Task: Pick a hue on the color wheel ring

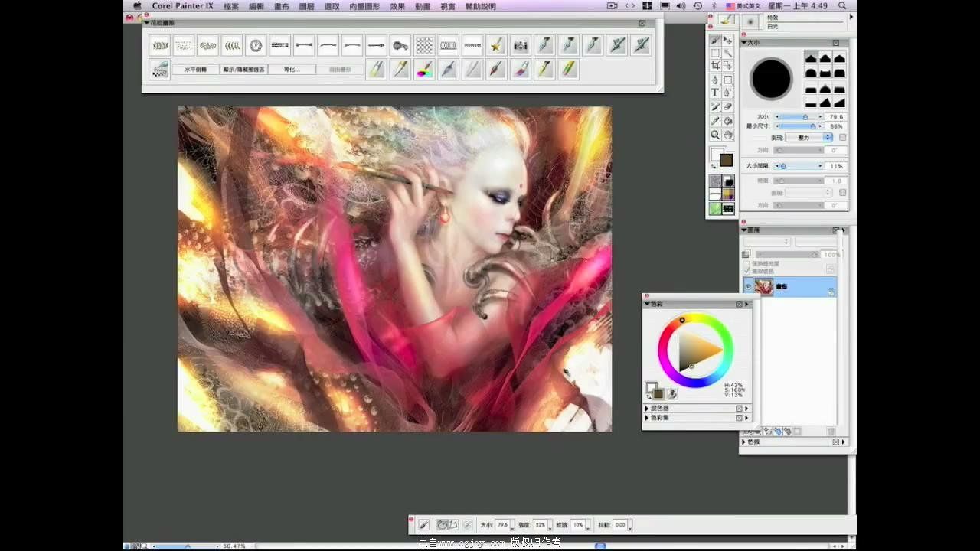Action: [696, 350]
